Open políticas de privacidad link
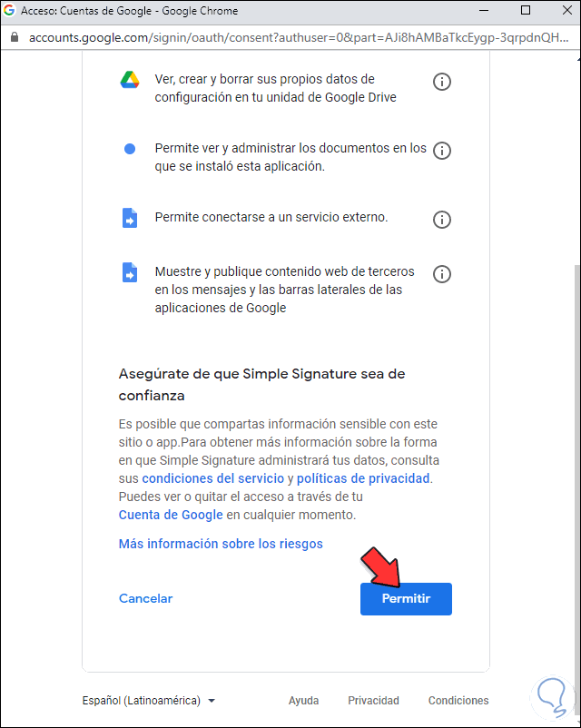 click(363, 478)
